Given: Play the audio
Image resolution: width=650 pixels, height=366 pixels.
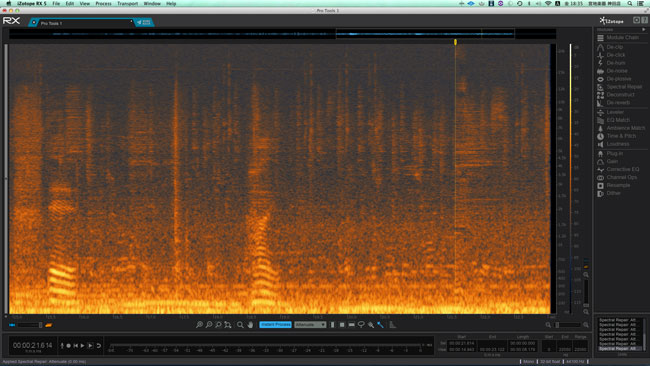Looking at the screenshot, I should point(82,345).
